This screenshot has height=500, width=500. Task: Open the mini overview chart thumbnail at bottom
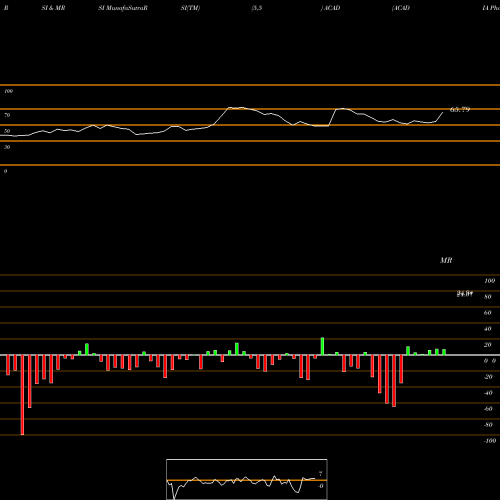point(247,479)
